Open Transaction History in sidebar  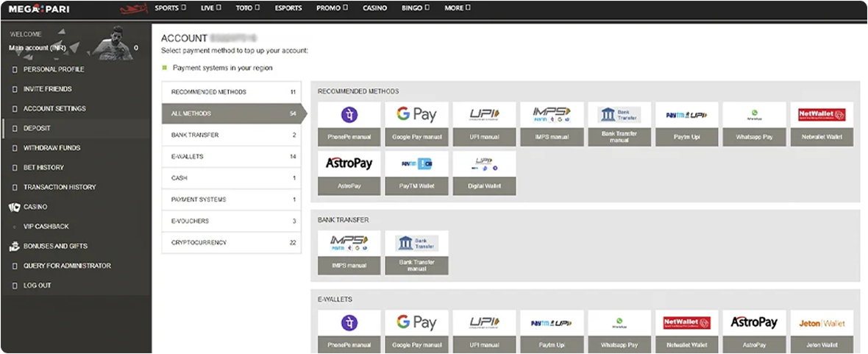coord(77,187)
